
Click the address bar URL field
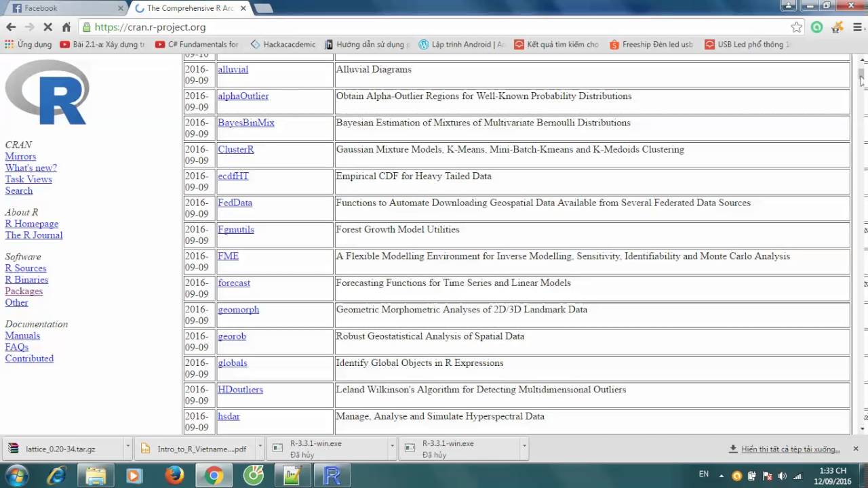click(x=434, y=27)
